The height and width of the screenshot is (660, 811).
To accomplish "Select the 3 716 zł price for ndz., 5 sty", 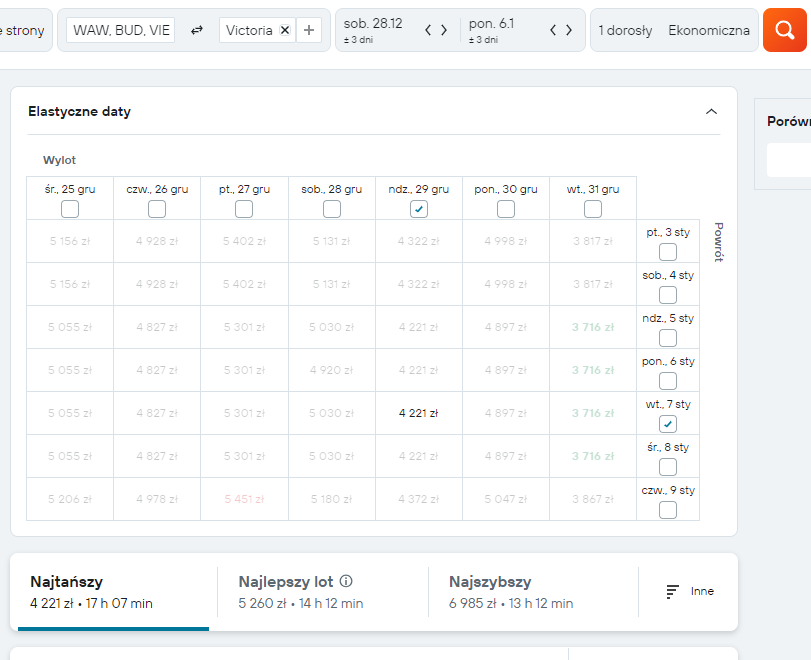I will coord(593,327).
